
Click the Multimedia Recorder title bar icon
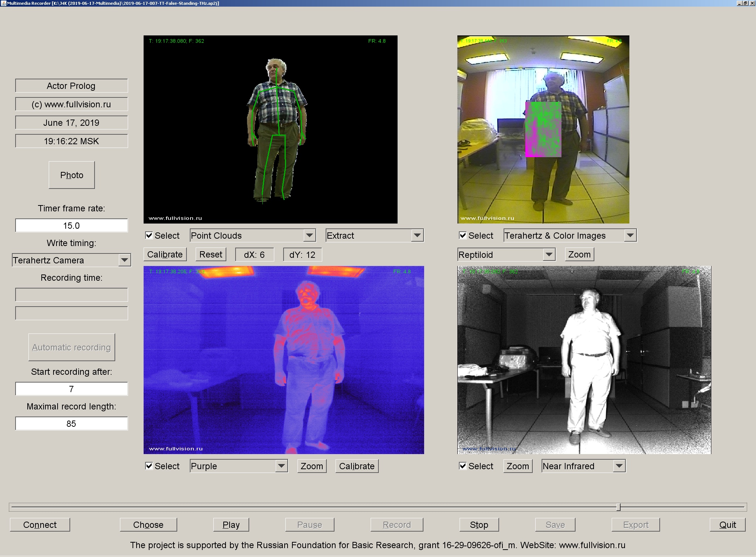(x=4, y=3)
